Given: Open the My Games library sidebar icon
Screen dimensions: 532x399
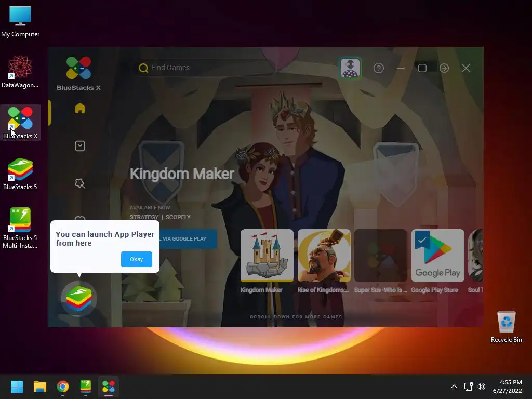Looking at the screenshot, I should point(79,146).
